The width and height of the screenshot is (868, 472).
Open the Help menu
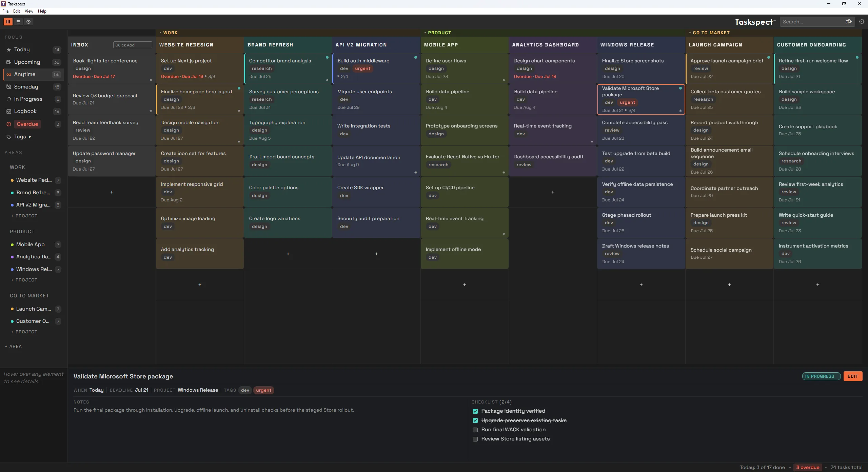(42, 11)
